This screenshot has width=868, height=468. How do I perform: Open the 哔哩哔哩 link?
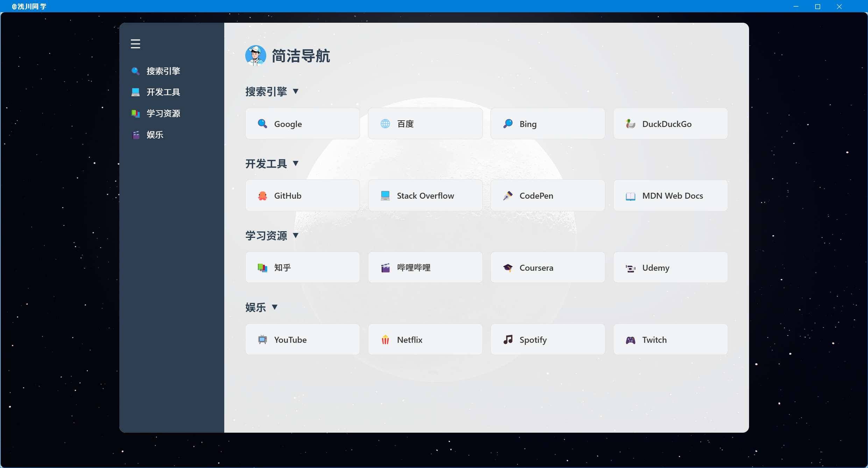click(425, 268)
